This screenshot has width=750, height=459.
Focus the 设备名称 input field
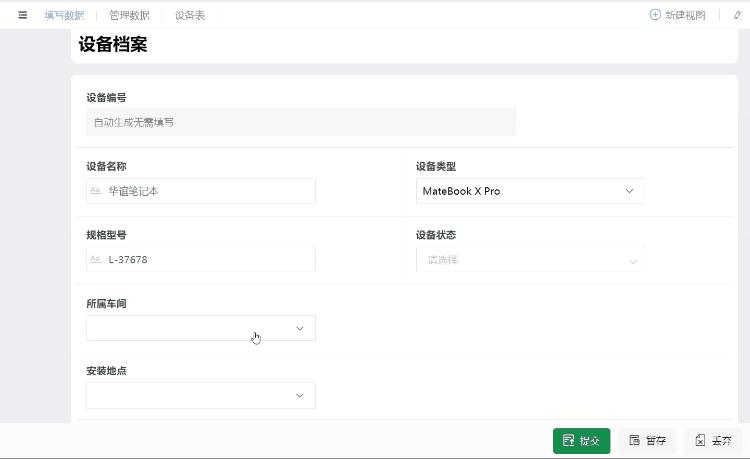click(200, 191)
